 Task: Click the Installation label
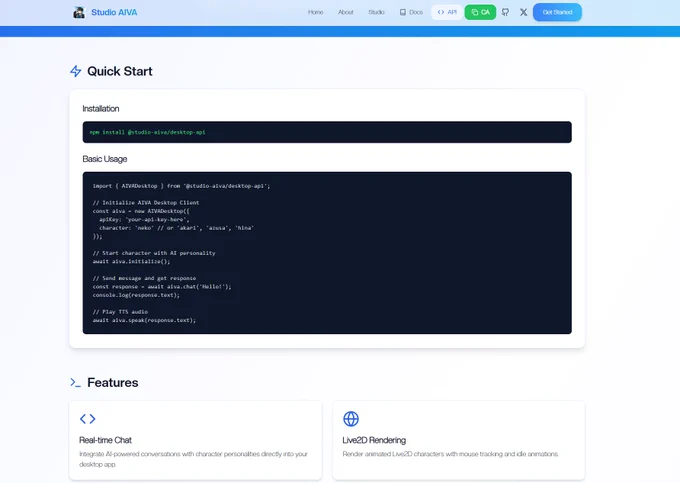coord(101,108)
